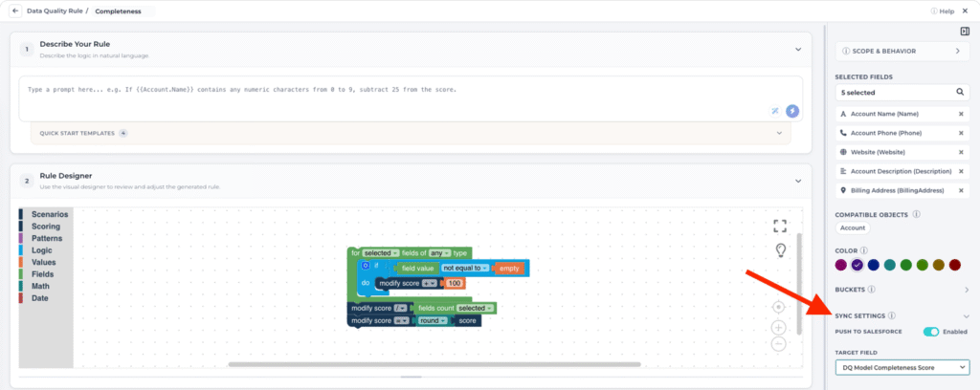
Task: Zoom out the designer canvas
Action: point(778,343)
